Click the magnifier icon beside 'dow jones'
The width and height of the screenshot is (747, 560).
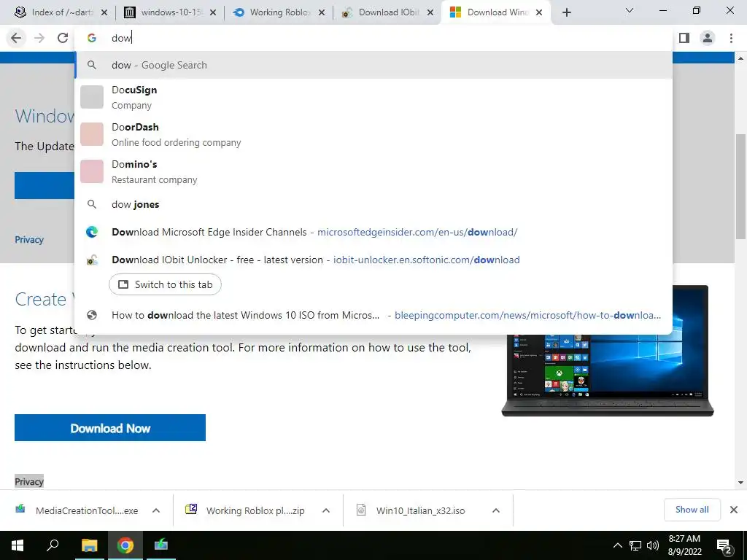pyautogui.click(x=92, y=204)
